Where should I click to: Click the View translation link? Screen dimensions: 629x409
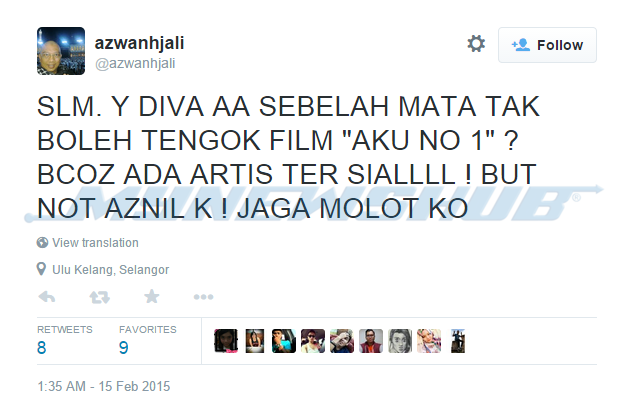[x=95, y=243]
